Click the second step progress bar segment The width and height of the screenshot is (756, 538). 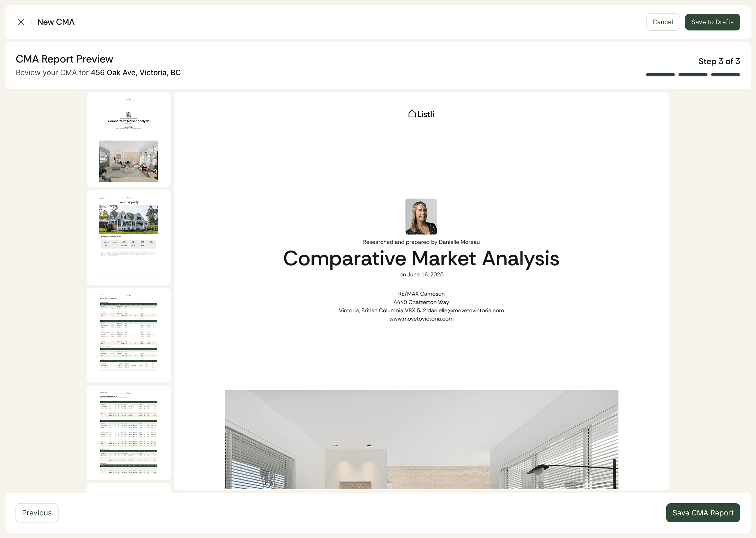click(693, 75)
